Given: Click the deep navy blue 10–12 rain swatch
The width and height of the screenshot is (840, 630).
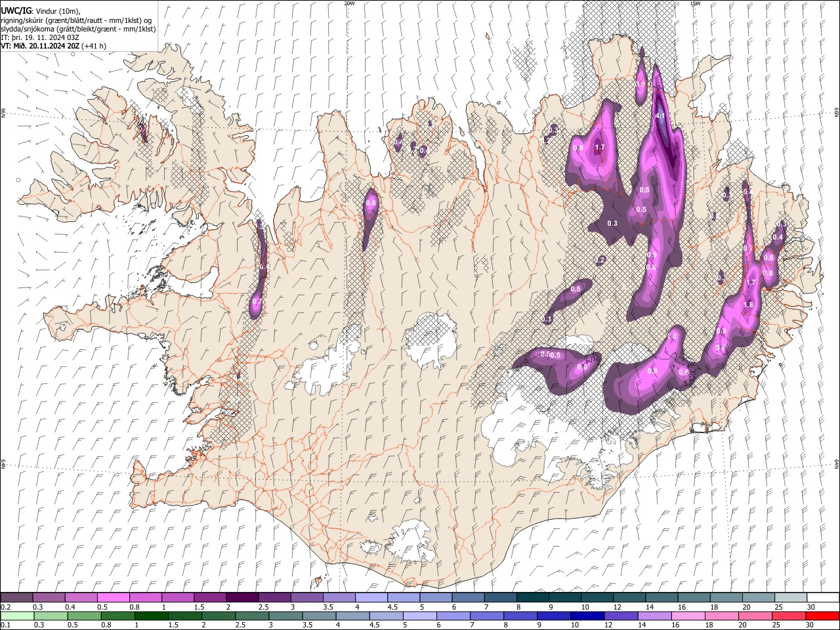Looking at the screenshot, I should coord(587,616).
